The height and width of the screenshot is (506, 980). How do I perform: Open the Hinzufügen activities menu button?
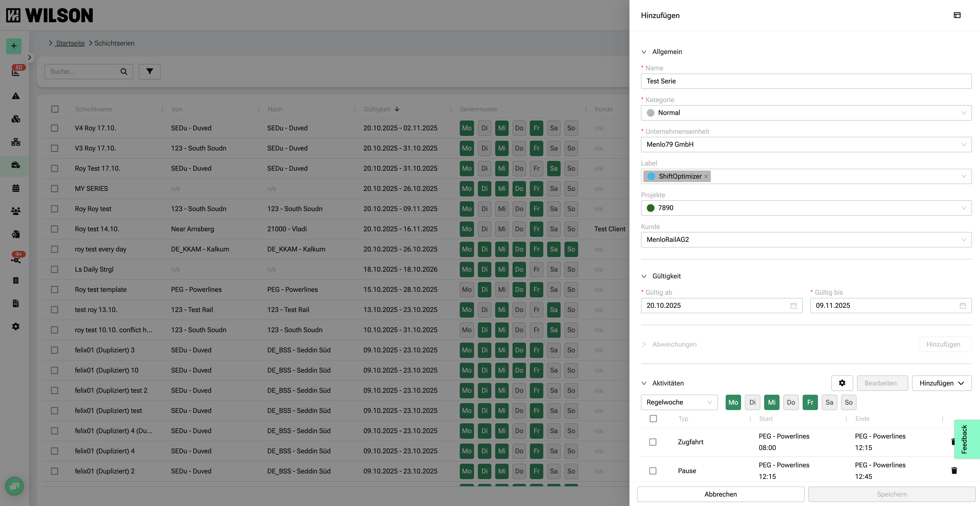pos(941,383)
